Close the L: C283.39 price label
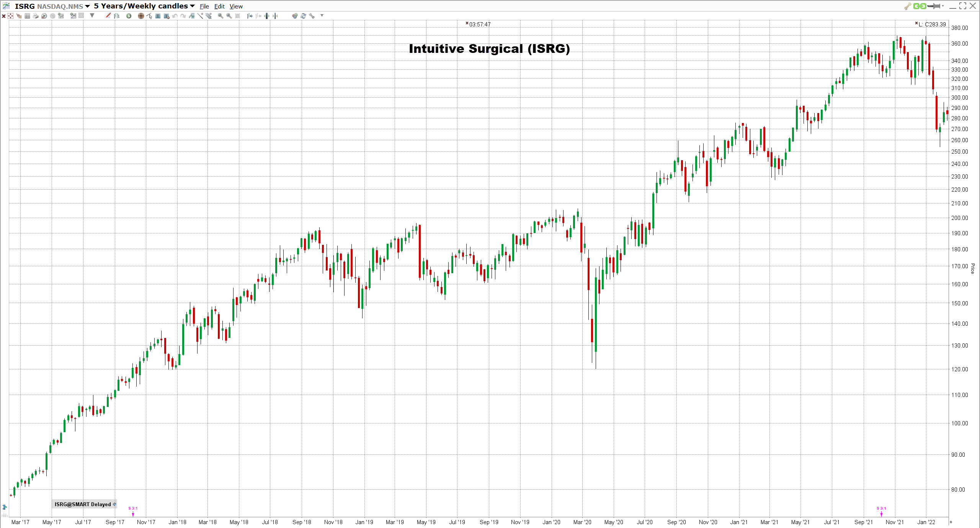Image resolution: width=980 pixels, height=528 pixels. click(x=916, y=23)
